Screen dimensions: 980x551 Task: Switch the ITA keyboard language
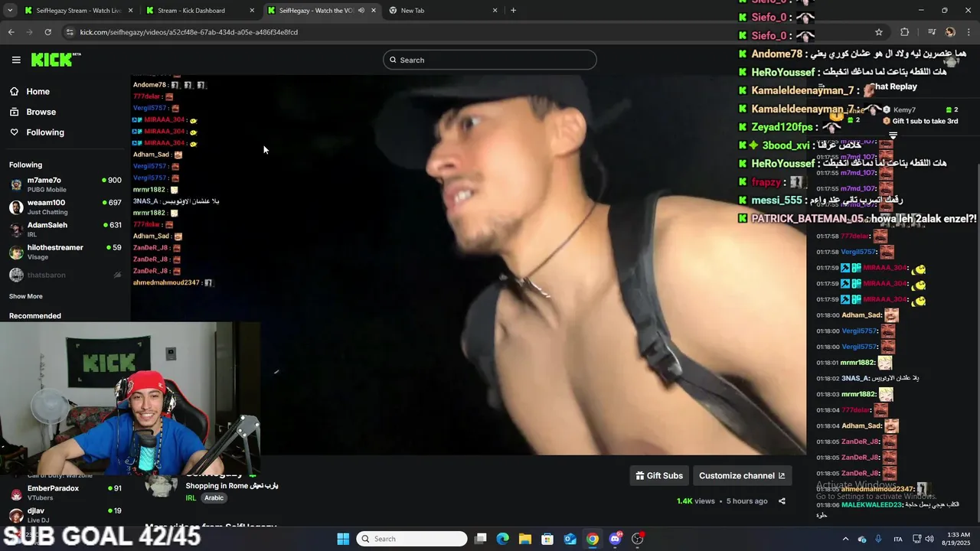click(898, 539)
